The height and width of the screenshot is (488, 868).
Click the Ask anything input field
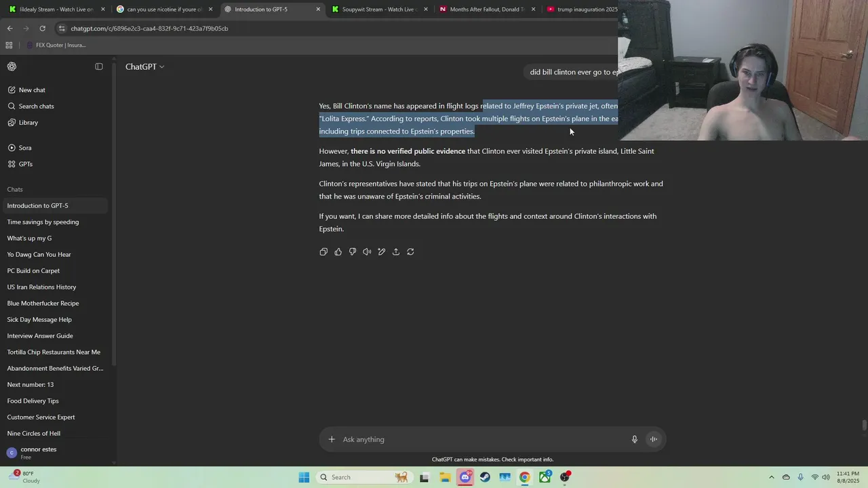click(483, 439)
